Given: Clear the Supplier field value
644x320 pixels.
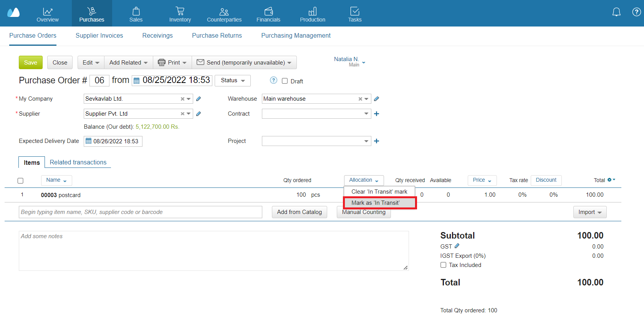Looking at the screenshot, I should click(182, 114).
